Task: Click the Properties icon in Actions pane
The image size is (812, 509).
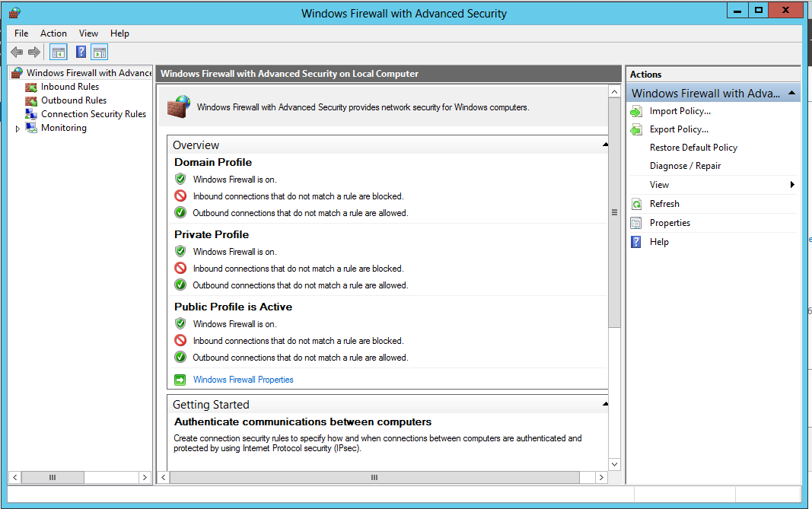Action: 636,223
